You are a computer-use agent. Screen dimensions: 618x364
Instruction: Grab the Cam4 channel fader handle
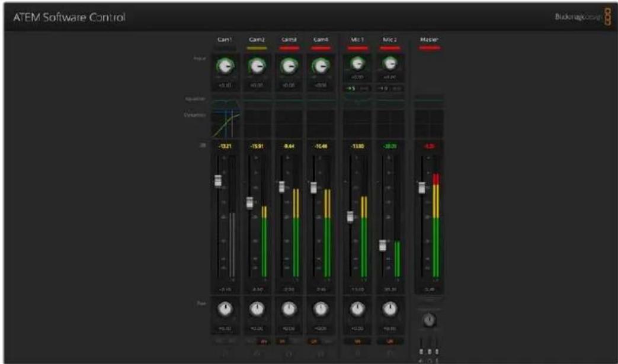313,188
